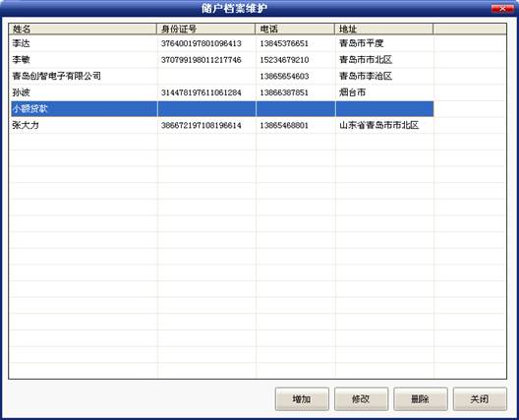The image size is (519, 420).
Task: Select the highlighted 小额贷款 row
Action: [222, 108]
